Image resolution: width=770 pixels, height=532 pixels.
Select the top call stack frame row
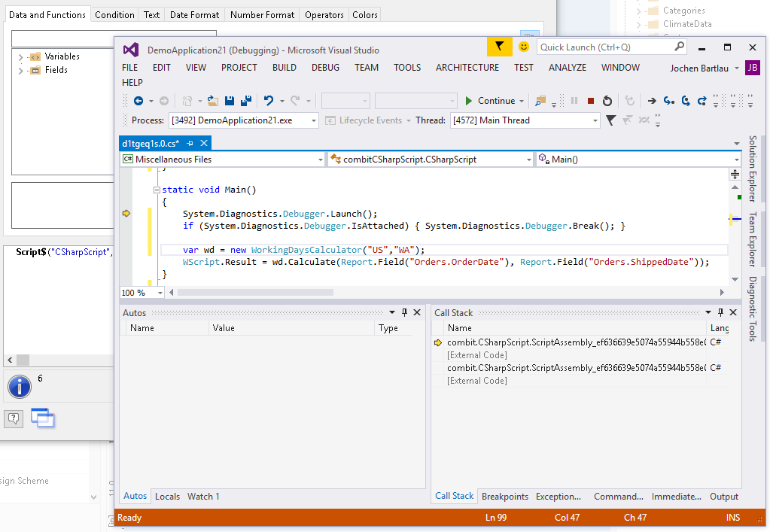(580, 342)
